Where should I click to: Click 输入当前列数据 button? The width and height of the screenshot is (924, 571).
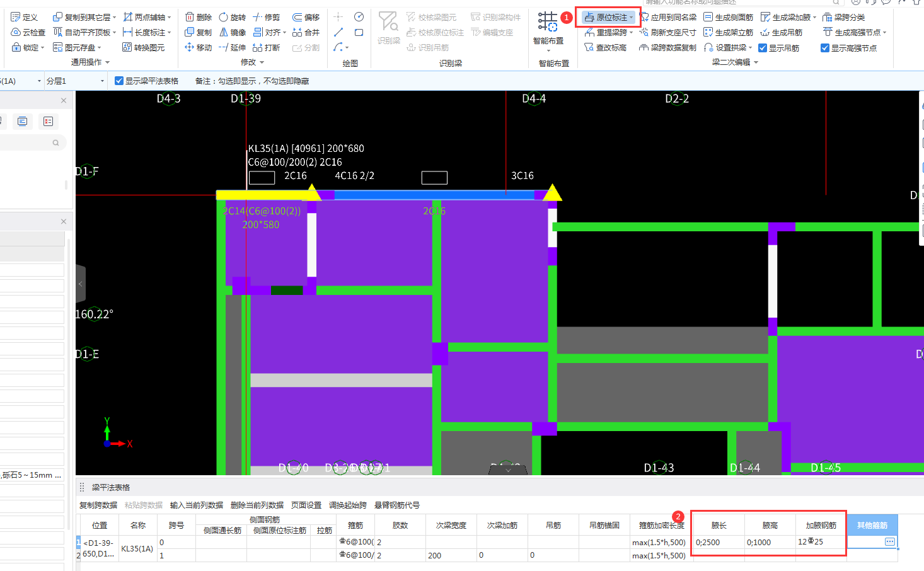pos(197,505)
